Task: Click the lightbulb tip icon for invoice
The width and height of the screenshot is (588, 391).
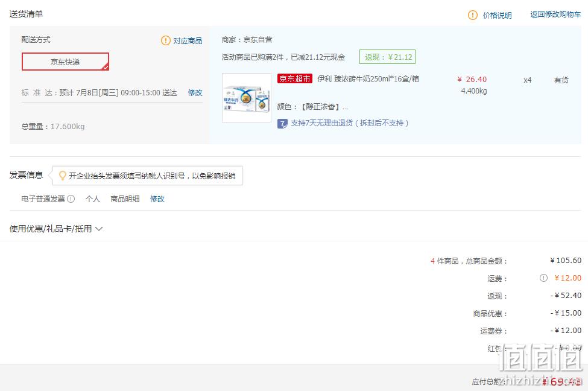Action: point(63,175)
